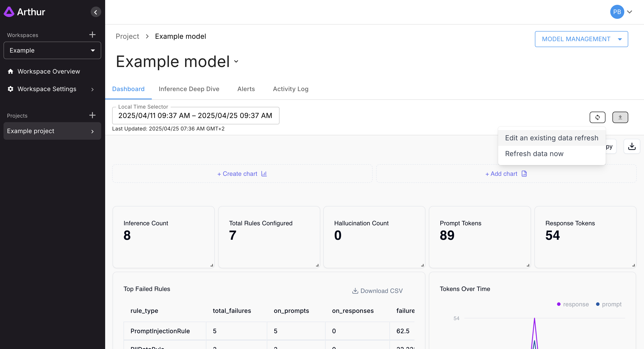Switch to the Inference Deep Dive tab
Viewport: 644px width, 349px height.
pos(189,89)
